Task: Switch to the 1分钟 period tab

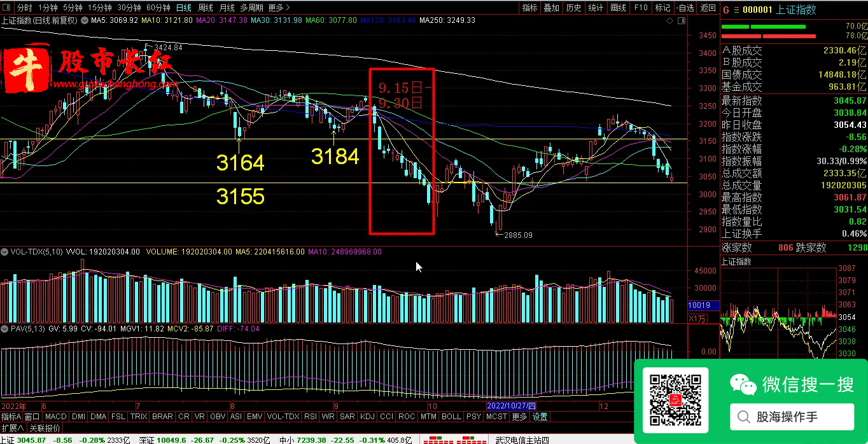Action: pos(48,8)
